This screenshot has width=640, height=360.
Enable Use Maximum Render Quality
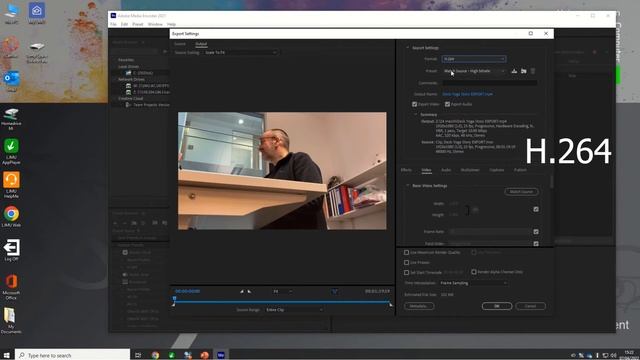[x=407, y=253]
